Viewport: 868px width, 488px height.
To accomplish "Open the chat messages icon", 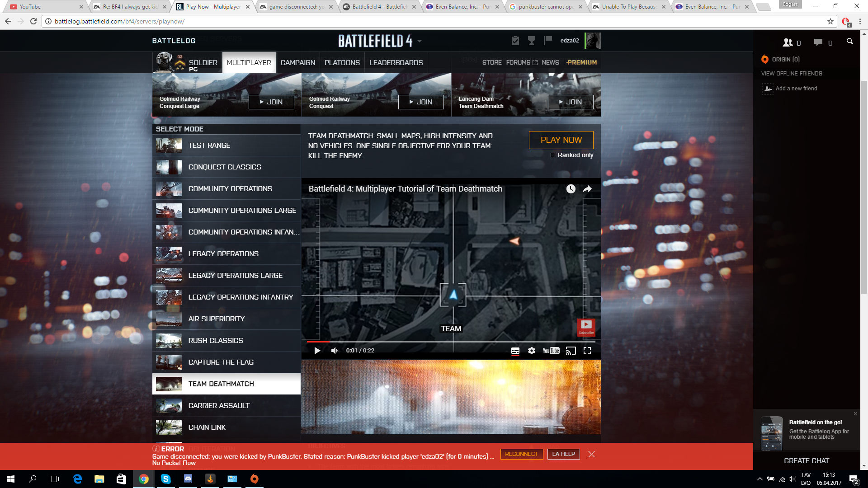I will point(818,42).
